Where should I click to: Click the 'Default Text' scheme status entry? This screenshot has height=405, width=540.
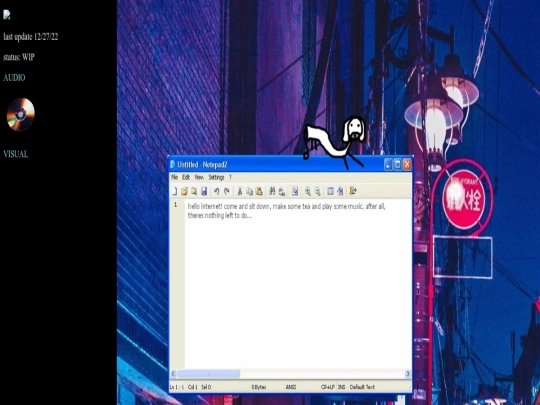click(362, 387)
